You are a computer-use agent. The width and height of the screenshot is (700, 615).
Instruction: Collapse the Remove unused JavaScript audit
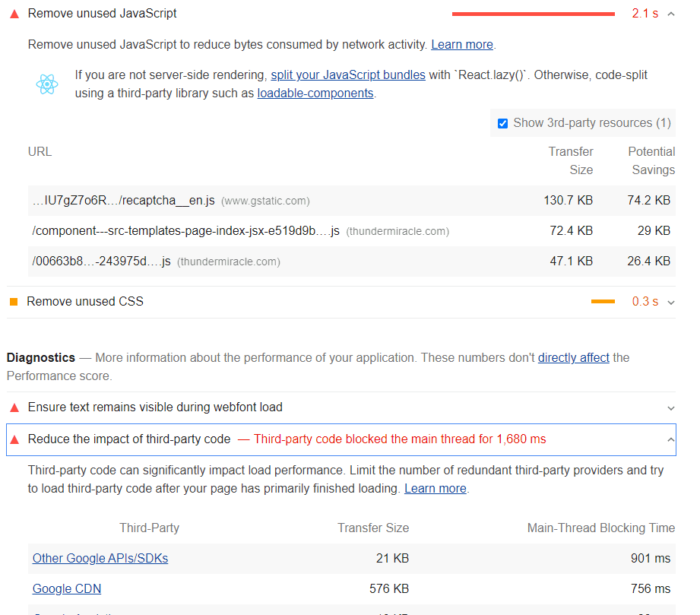(670, 14)
